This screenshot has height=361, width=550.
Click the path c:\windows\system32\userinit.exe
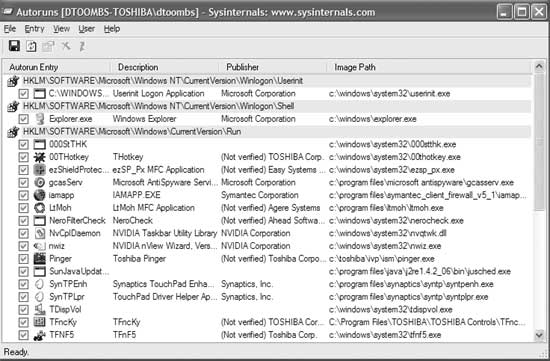coord(389,94)
